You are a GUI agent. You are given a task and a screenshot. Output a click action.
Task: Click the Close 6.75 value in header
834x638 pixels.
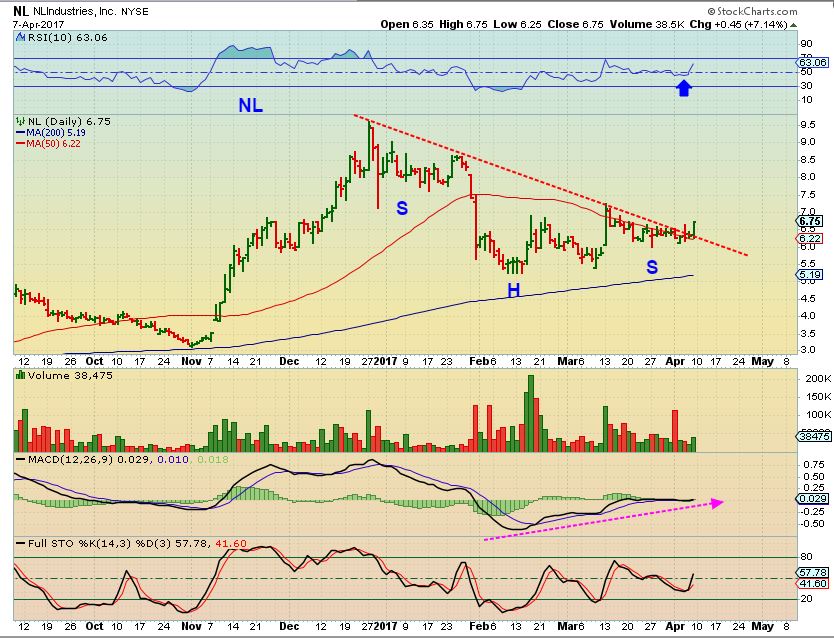[576, 24]
